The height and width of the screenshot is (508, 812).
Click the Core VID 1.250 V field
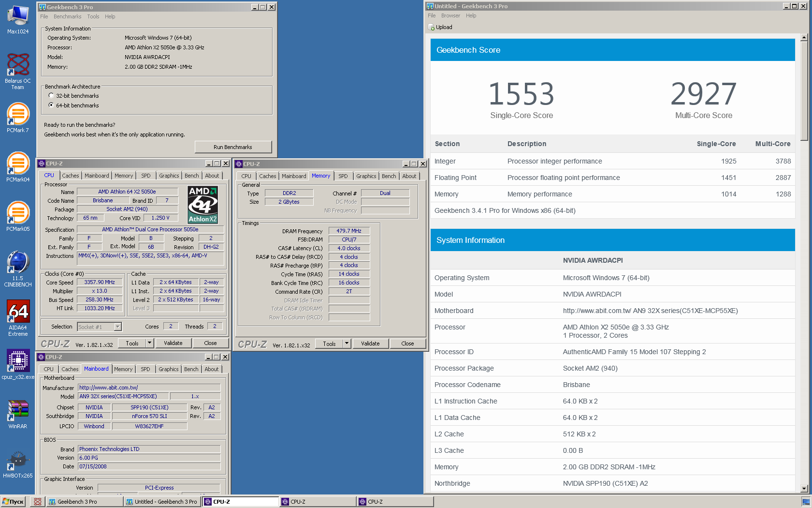(x=160, y=218)
